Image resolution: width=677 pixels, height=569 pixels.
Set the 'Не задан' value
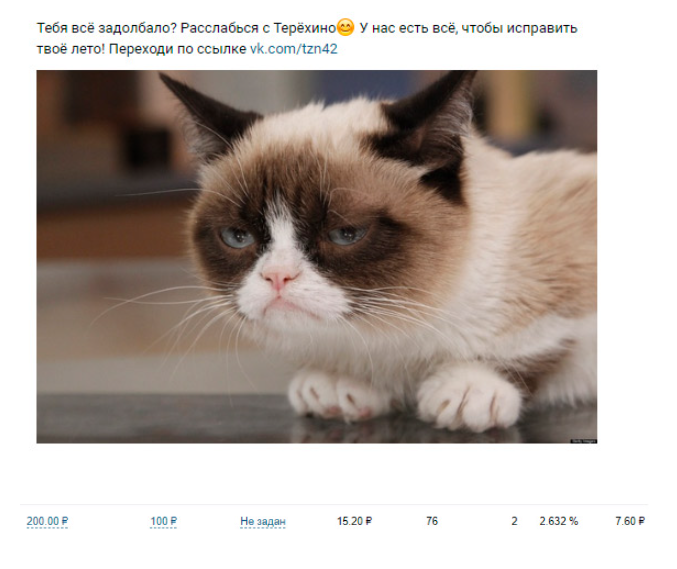click(x=263, y=522)
